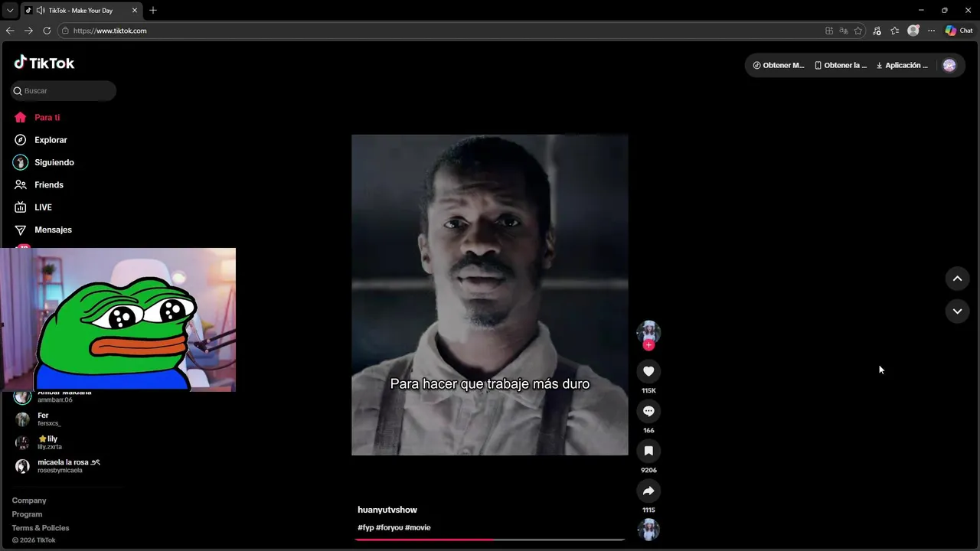Open the browser profile avatar

913,31
